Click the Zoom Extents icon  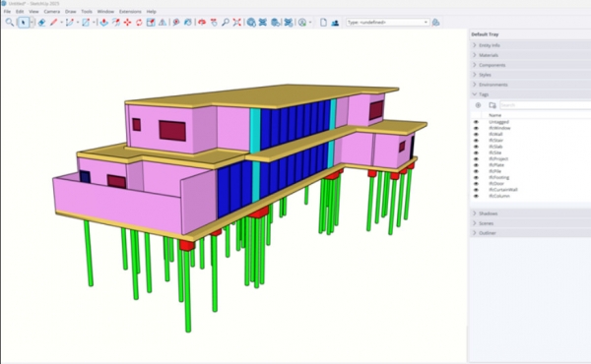coord(237,23)
